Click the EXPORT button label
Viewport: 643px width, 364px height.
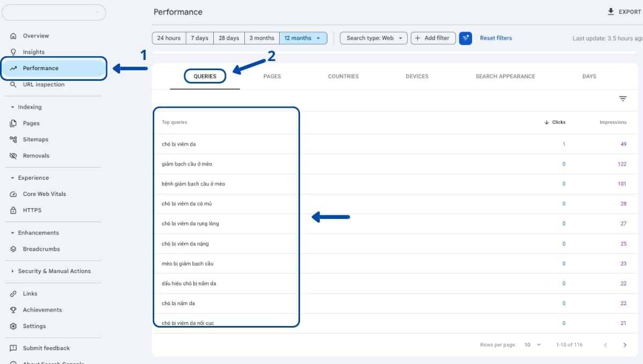(630, 12)
